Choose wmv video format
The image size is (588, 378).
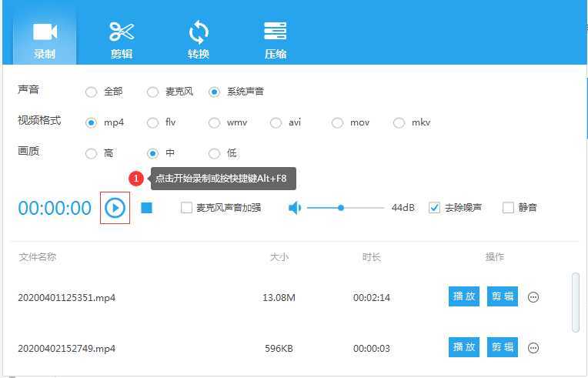pos(214,122)
